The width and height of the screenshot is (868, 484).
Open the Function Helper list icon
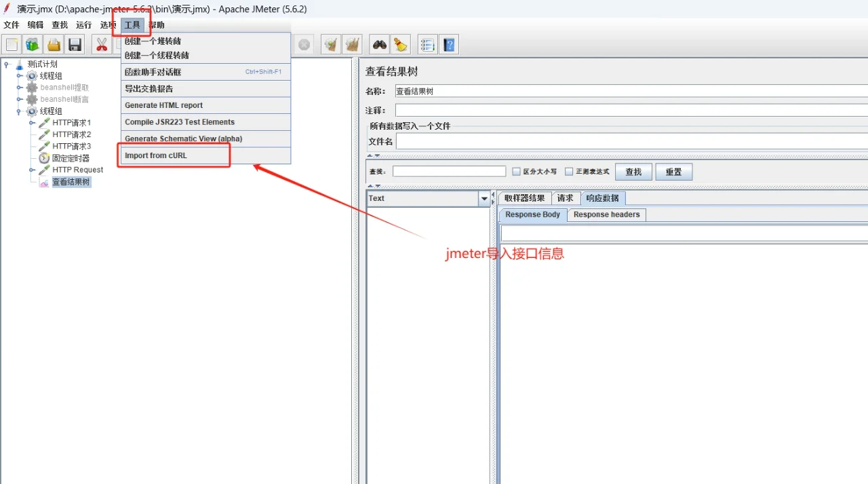pyautogui.click(x=427, y=45)
